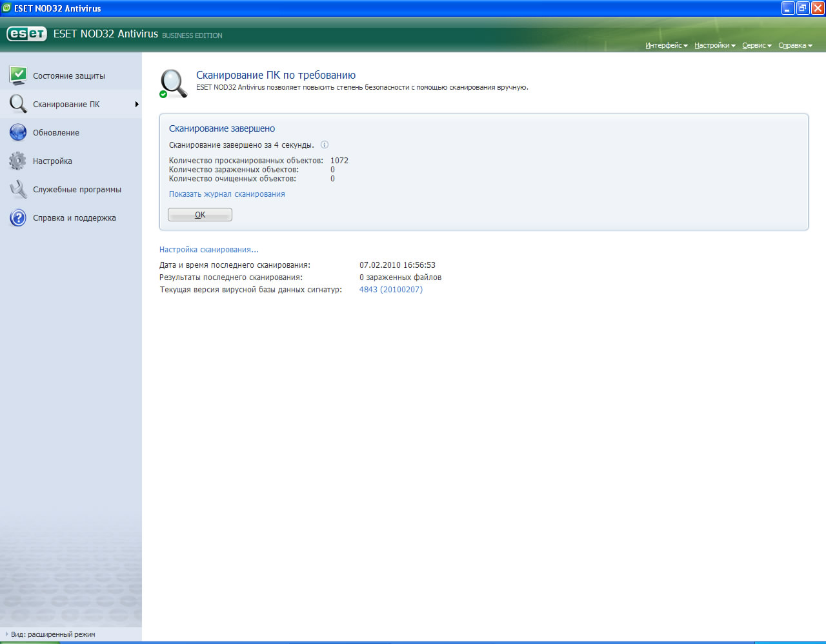826x644 pixels.
Task: Click the Сканирование ПК по требованию title
Action: coord(276,75)
